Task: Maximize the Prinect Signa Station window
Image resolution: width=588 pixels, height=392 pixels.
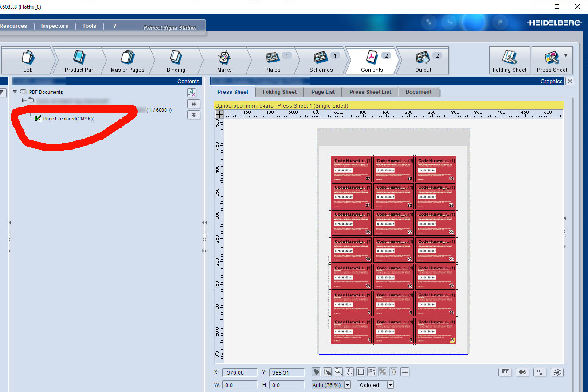Action: 557,7
